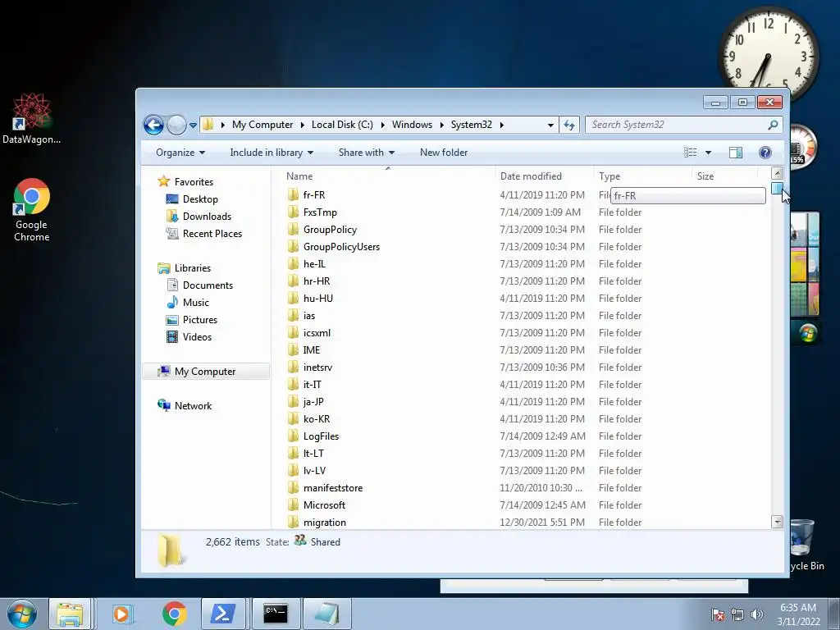The height and width of the screenshot is (630, 840).
Task: Expand the chevron after System32 breadcrumb
Action: (501, 125)
